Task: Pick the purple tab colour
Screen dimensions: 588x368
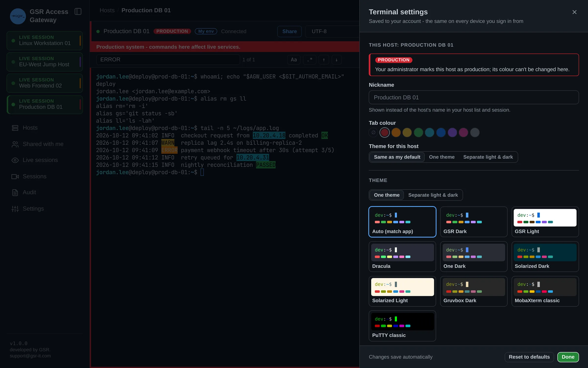Action: pos(452,132)
